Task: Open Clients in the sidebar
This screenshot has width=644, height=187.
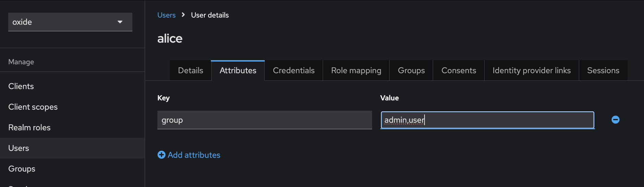Action: point(21,86)
